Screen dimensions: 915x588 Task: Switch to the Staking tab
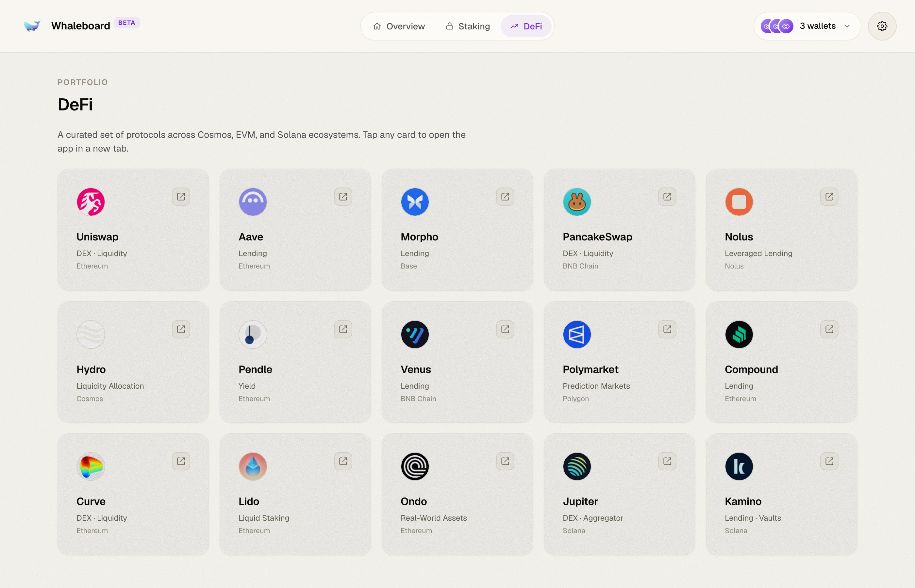click(x=468, y=26)
